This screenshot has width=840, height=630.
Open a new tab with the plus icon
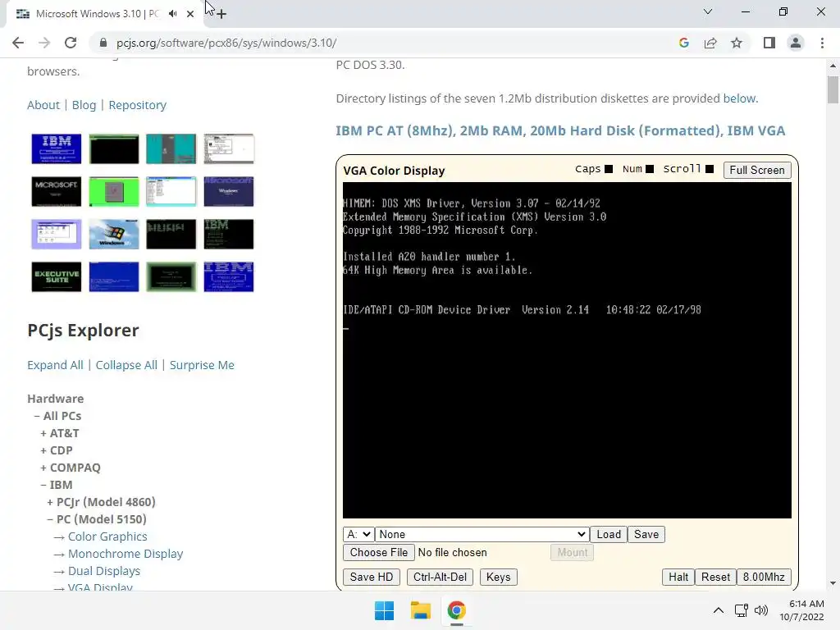pos(221,14)
